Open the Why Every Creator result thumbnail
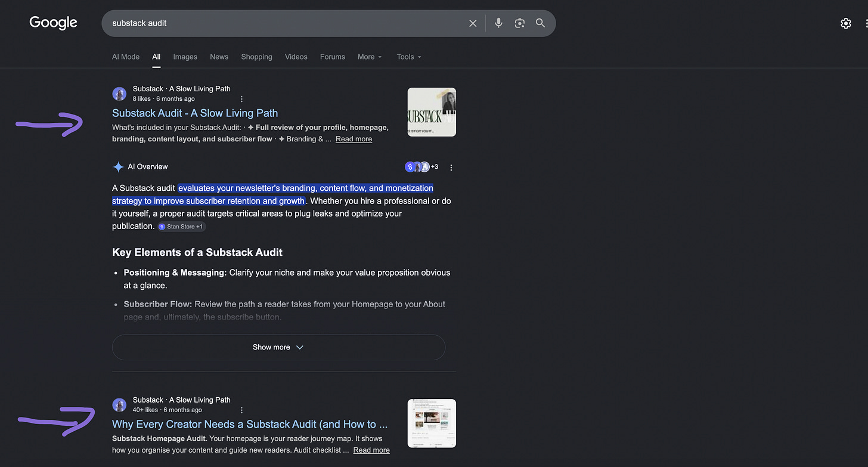The image size is (868, 467). point(432,423)
